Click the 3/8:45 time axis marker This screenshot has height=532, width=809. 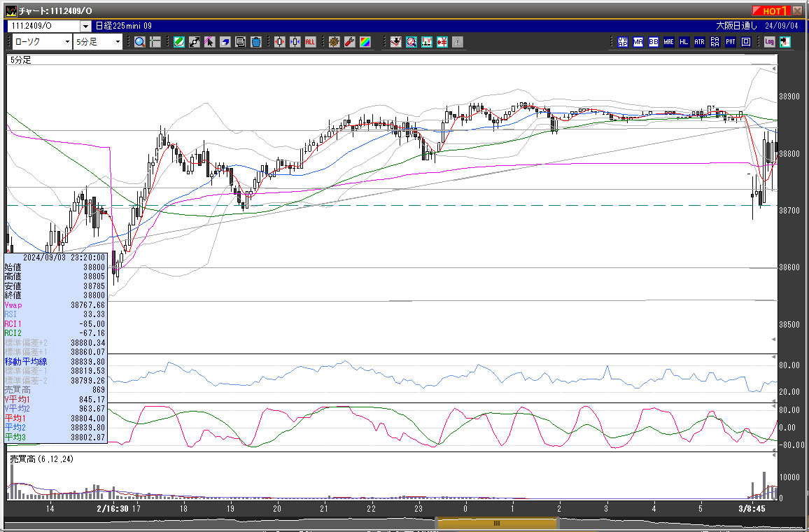[752, 508]
